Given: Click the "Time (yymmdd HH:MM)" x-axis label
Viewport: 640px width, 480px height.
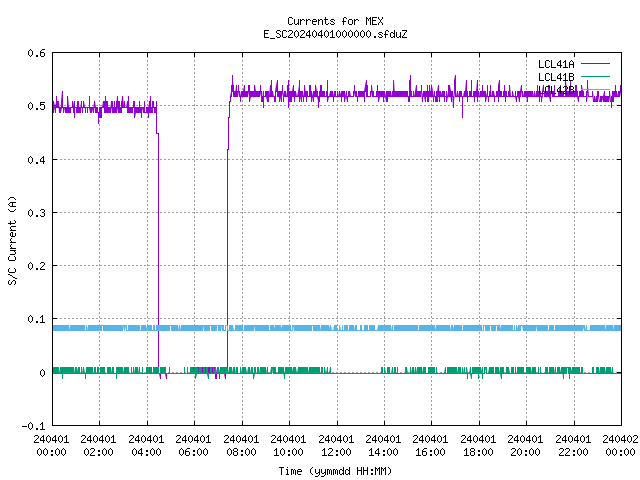Looking at the screenshot, I should (x=335, y=471).
